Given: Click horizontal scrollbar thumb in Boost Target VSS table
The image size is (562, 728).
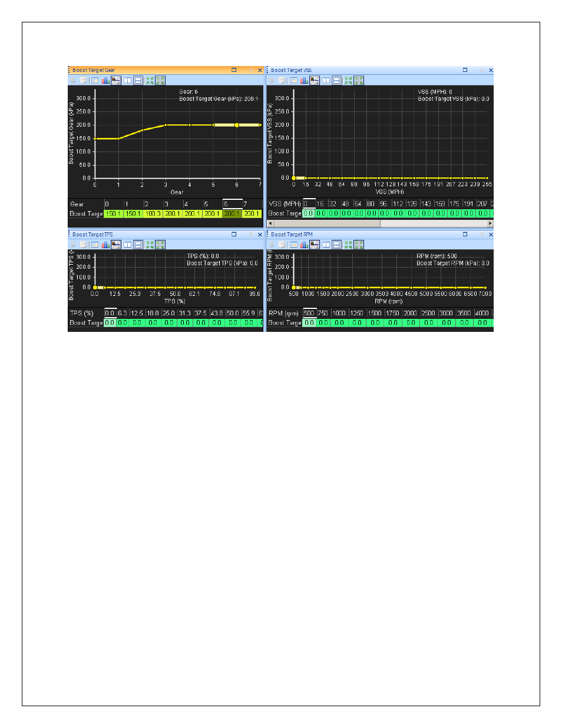Looking at the screenshot, I should [x=327, y=223].
